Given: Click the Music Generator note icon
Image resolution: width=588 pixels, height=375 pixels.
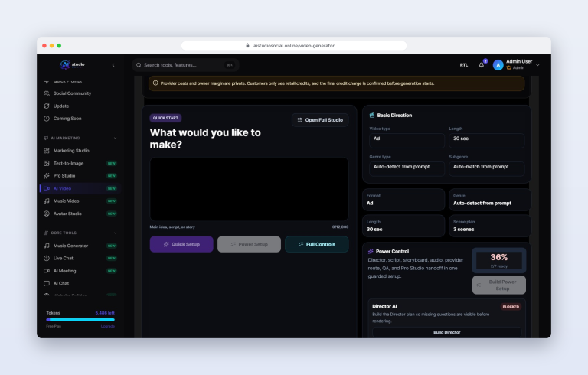Looking at the screenshot, I should pyautogui.click(x=47, y=246).
